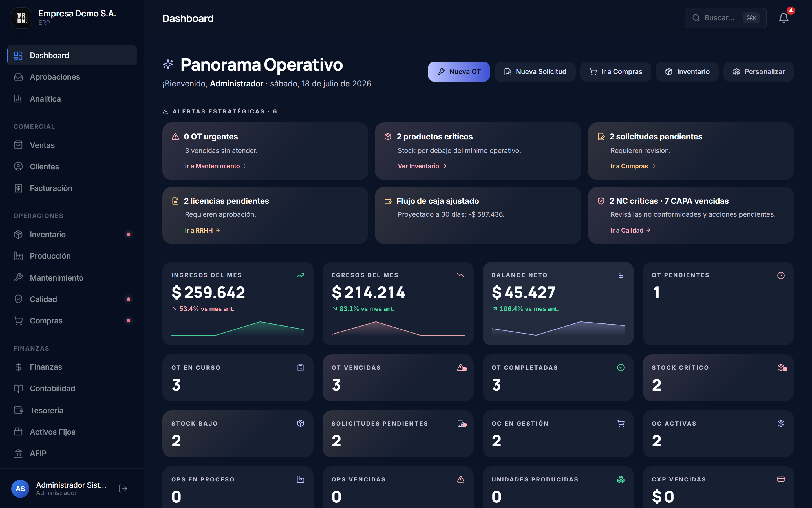
Task: Click the Nueva OT button
Action: point(459,72)
